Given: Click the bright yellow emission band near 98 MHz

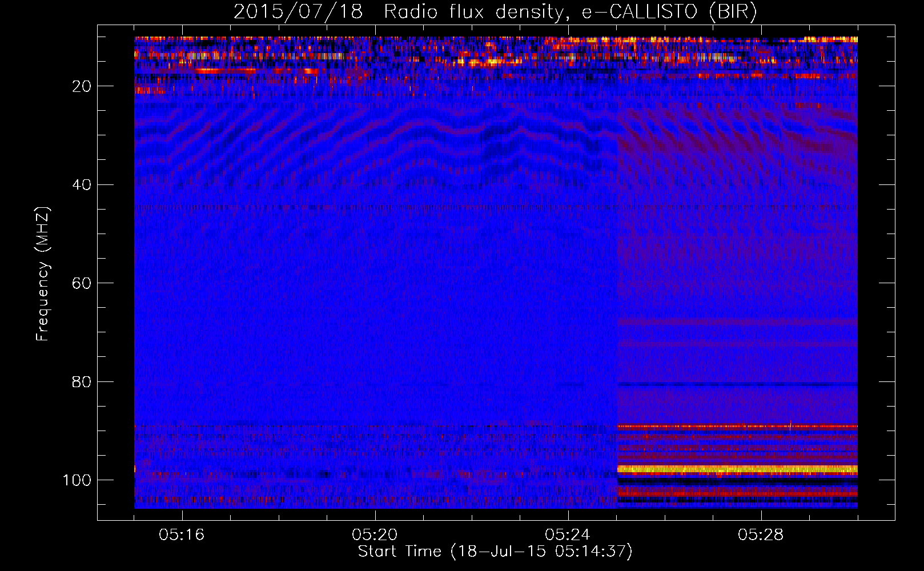Looking at the screenshot, I should pyautogui.click(x=737, y=469).
